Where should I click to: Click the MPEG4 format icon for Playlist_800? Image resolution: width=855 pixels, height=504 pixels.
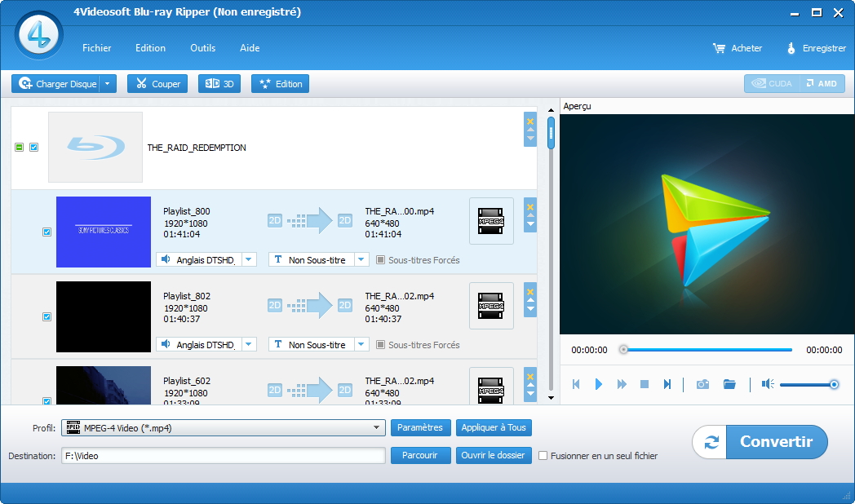[491, 221]
